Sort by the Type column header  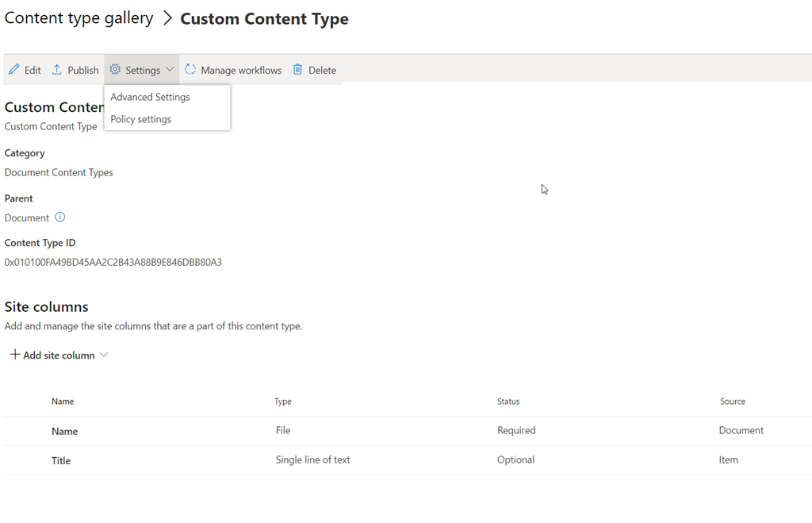pos(283,402)
